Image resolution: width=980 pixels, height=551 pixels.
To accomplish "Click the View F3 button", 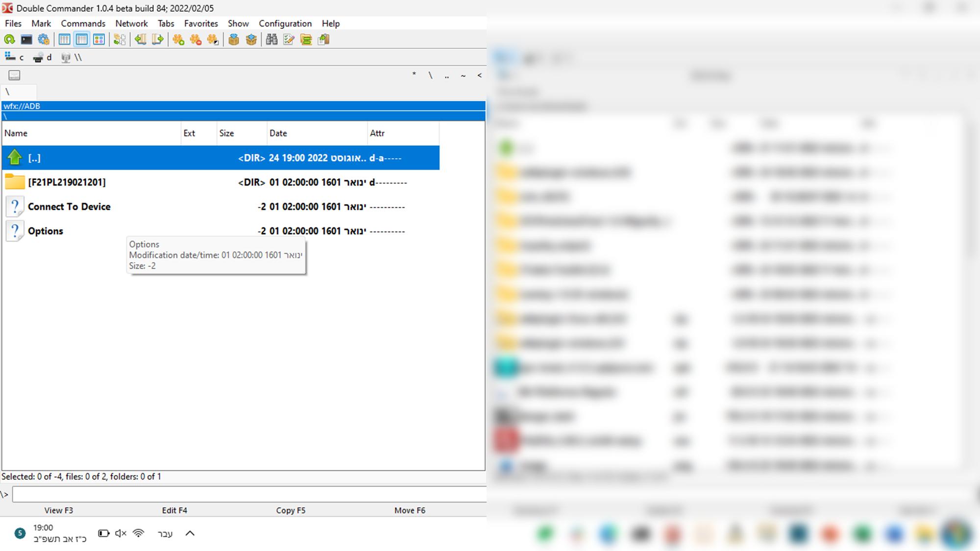I will tap(59, 510).
